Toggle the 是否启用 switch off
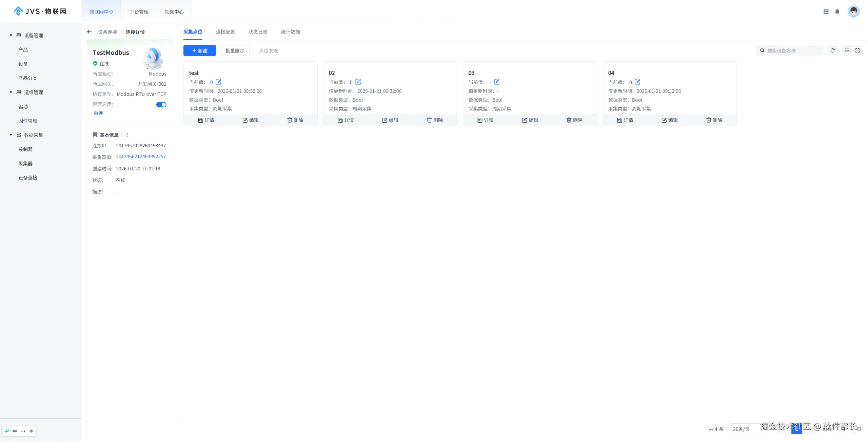The image size is (868, 442). 161,105
